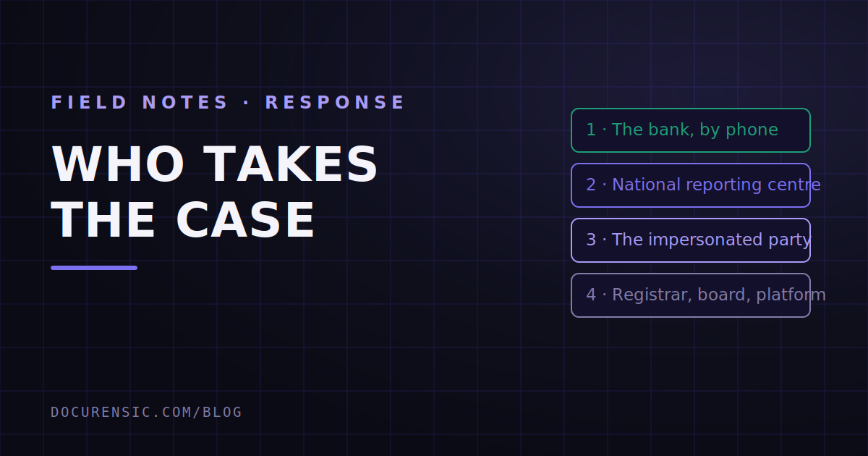Click the 'FIELD NOTES · RESPONSE' label
This screenshot has width=868, height=456.
tap(229, 102)
